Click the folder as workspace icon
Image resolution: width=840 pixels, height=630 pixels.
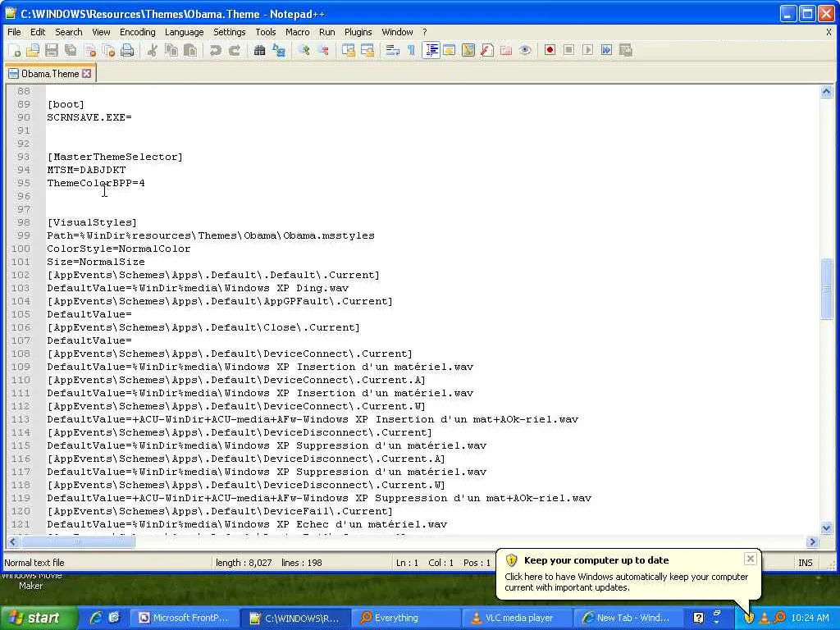[505, 50]
